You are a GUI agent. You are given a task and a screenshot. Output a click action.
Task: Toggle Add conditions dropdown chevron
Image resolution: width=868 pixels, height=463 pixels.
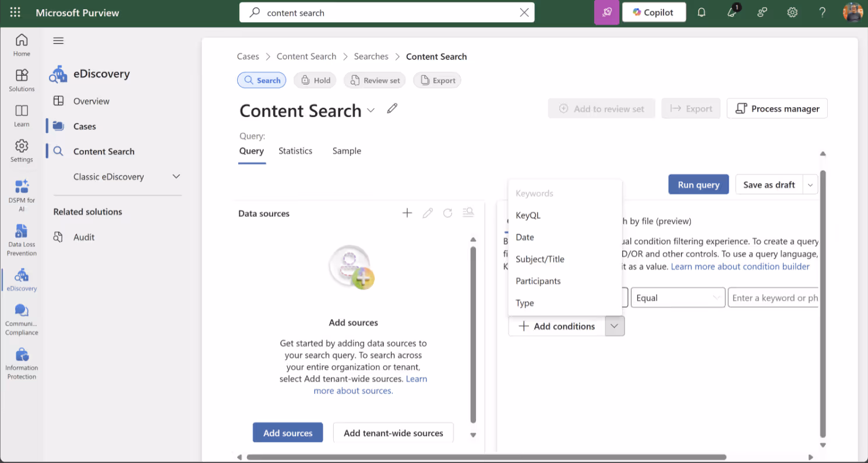pos(615,326)
